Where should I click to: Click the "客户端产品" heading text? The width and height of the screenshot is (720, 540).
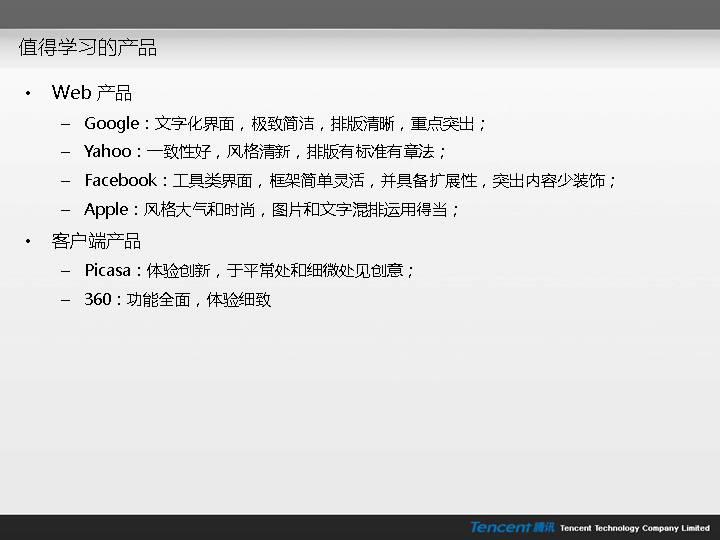[96, 241]
